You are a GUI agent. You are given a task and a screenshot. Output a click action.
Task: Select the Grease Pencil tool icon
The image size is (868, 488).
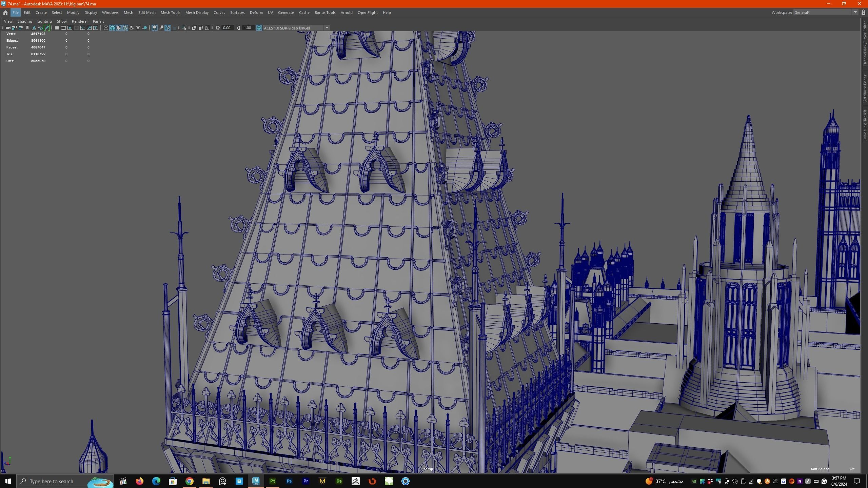pyautogui.click(x=47, y=28)
